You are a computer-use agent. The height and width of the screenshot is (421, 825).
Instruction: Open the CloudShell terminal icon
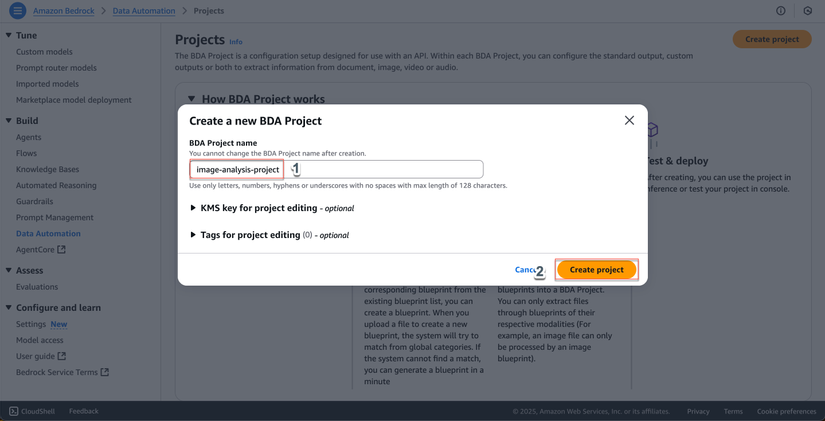(x=14, y=411)
